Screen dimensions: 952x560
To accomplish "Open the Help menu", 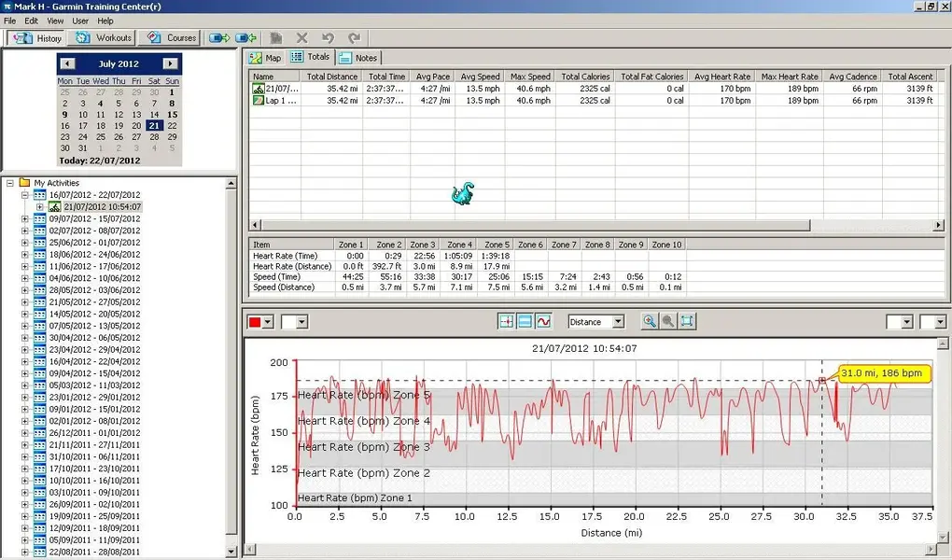I will 105,21.
